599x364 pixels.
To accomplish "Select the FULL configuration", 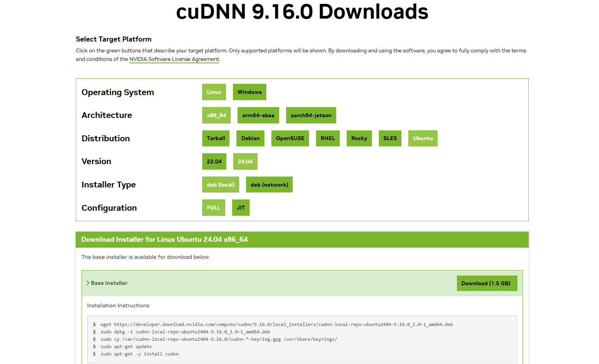I will pyautogui.click(x=214, y=208).
